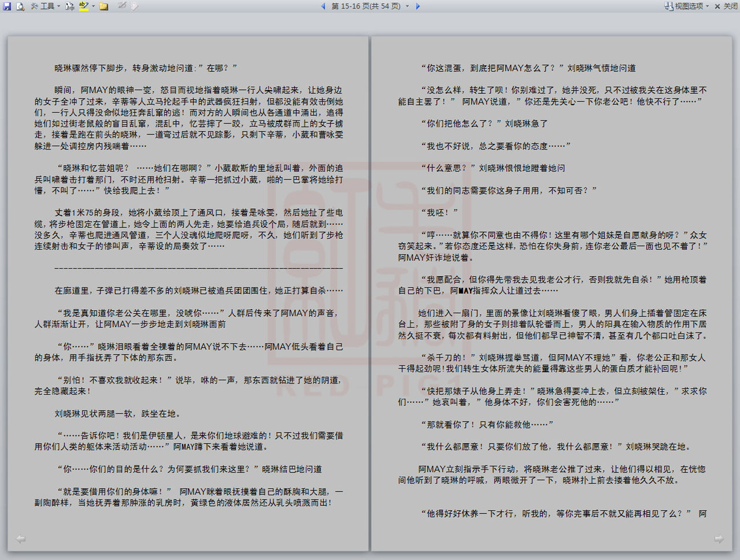
Task: Go to next screen with blue right arrow
Action: (418, 6)
